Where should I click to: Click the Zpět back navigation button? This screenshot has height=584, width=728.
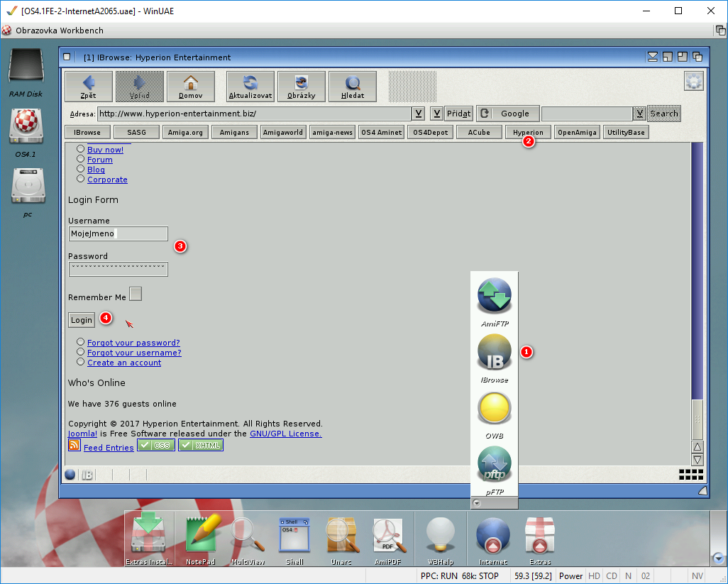(88, 86)
